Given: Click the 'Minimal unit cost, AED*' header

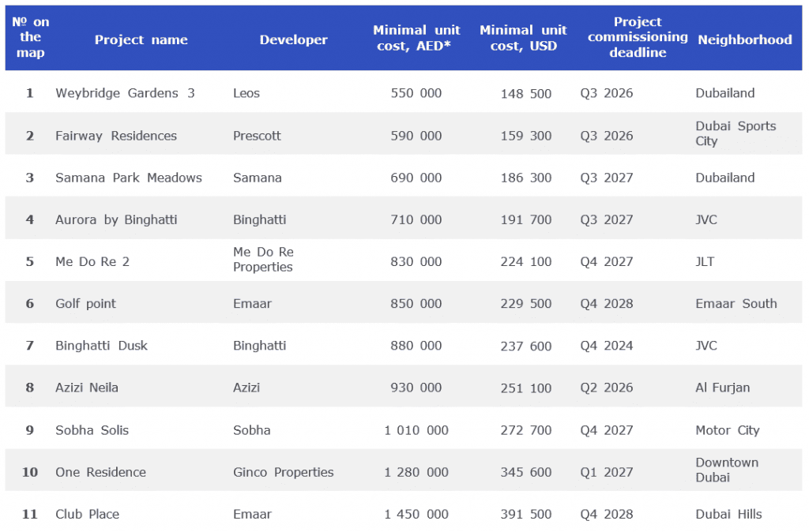Looking at the screenshot, I should (416, 38).
